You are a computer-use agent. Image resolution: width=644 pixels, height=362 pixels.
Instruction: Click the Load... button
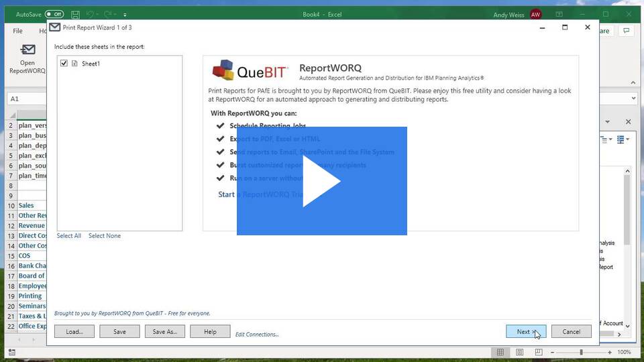point(74,331)
